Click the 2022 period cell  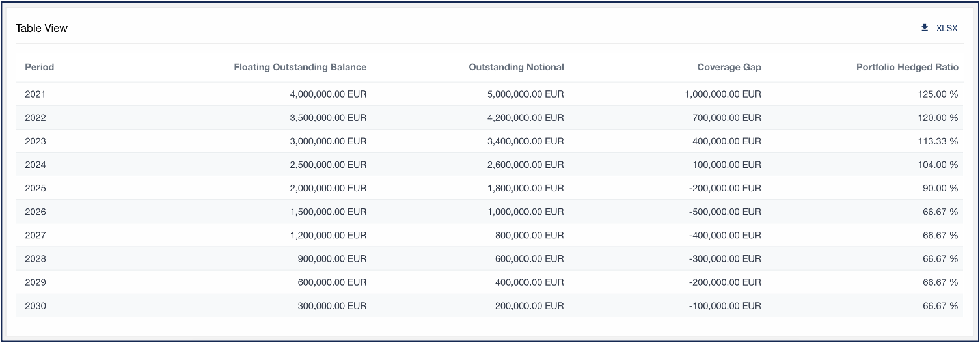[x=35, y=118]
